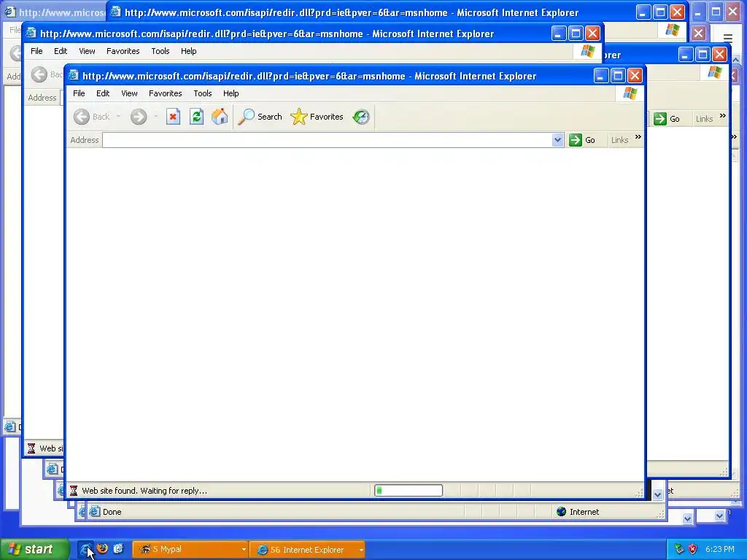747x560 pixels.
Task: Open the Favorites menu in front window
Action: point(166,93)
